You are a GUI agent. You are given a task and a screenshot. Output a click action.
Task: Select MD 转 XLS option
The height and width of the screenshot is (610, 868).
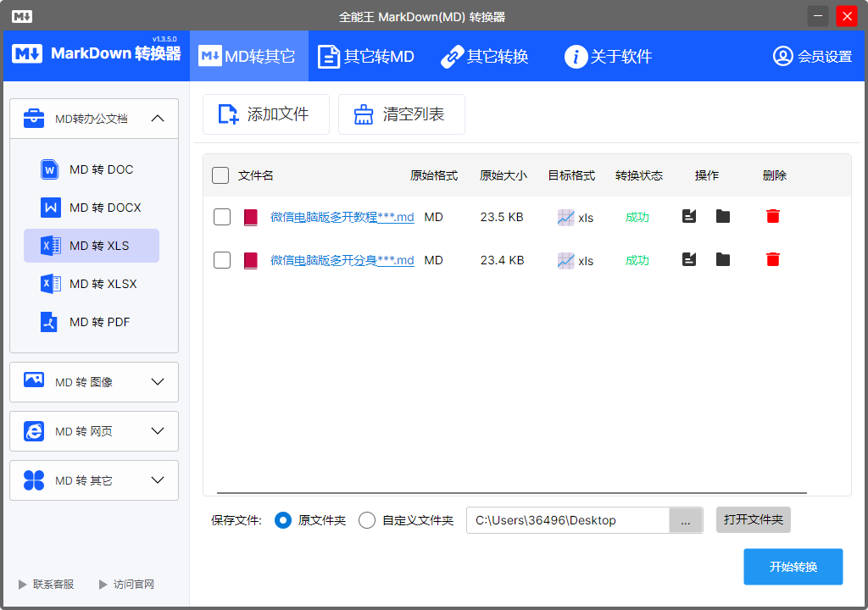92,246
